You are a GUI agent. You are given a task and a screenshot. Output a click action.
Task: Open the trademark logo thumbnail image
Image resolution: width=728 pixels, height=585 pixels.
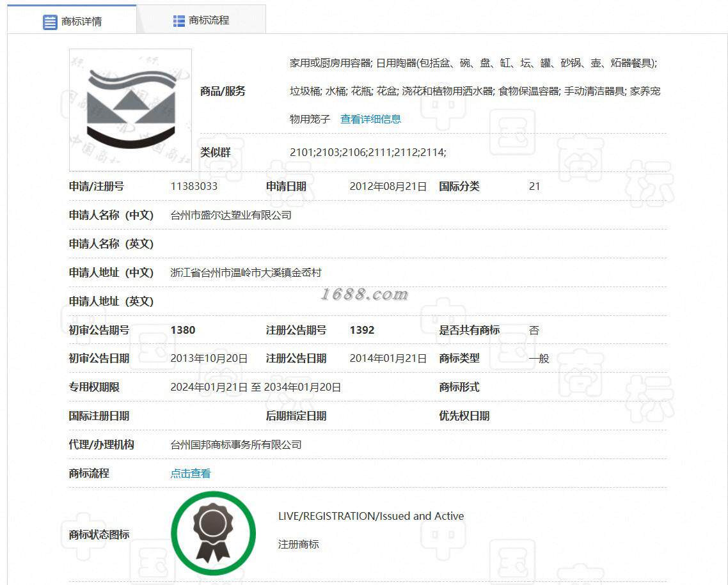pyautogui.click(x=131, y=110)
